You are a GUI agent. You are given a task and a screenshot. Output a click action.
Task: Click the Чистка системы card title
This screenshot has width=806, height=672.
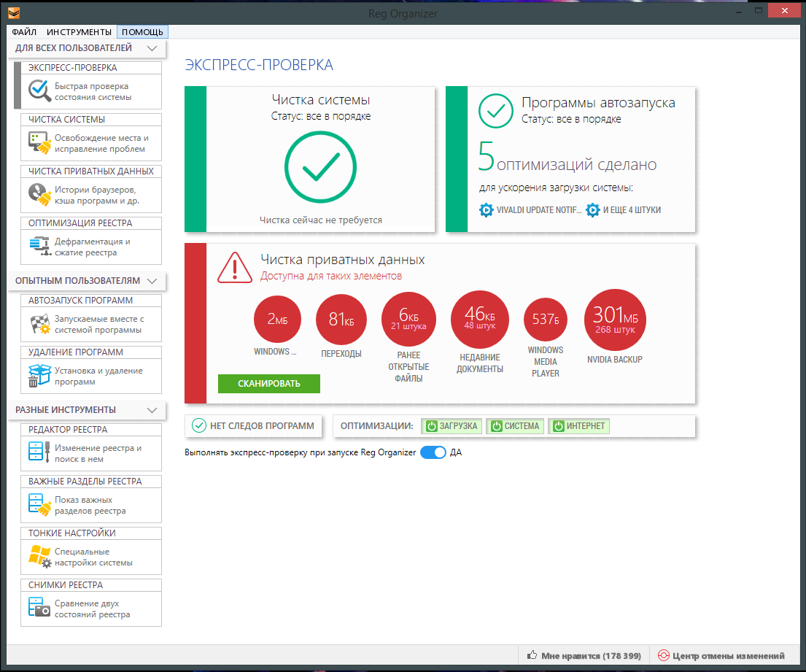(x=321, y=100)
